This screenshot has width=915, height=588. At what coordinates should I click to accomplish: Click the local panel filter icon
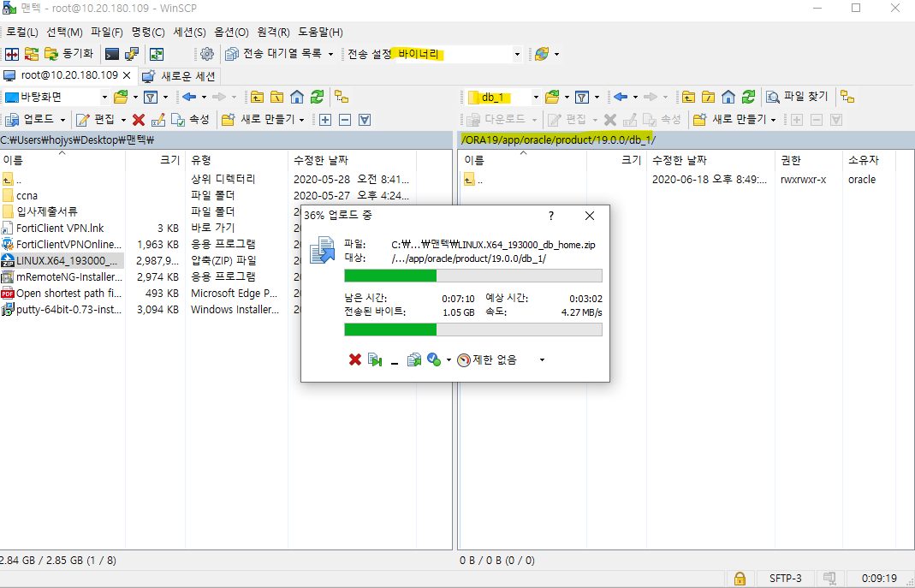point(151,97)
